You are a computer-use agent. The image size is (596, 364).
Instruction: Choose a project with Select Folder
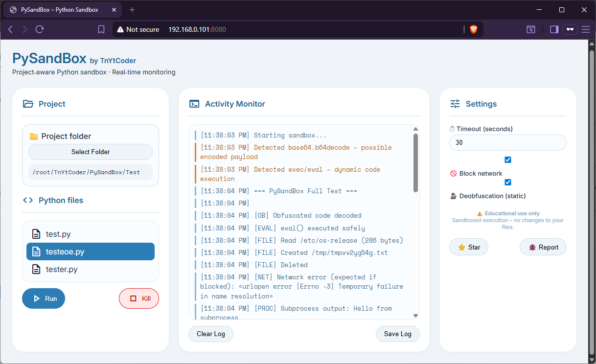pyautogui.click(x=91, y=152)
